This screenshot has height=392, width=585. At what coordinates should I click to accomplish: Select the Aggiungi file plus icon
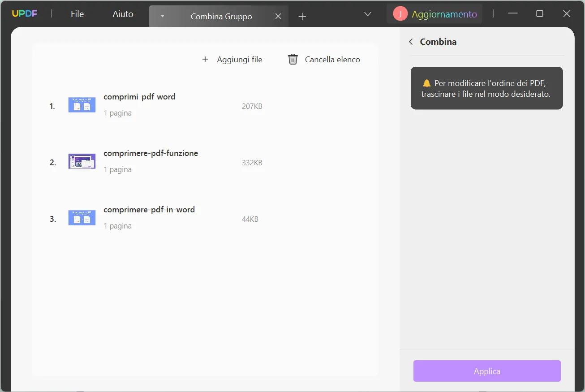tap(205, 59)
